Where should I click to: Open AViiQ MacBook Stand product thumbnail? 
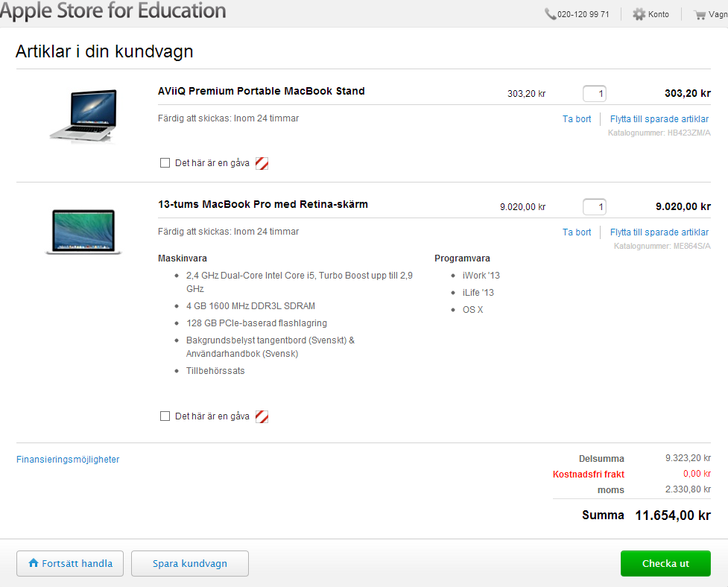[x=83, y=115]
